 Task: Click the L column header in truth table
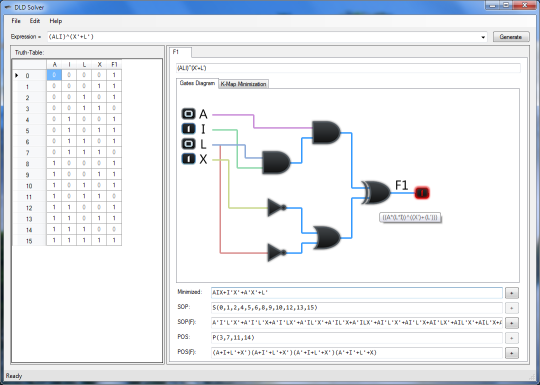[x=84, y=64]
